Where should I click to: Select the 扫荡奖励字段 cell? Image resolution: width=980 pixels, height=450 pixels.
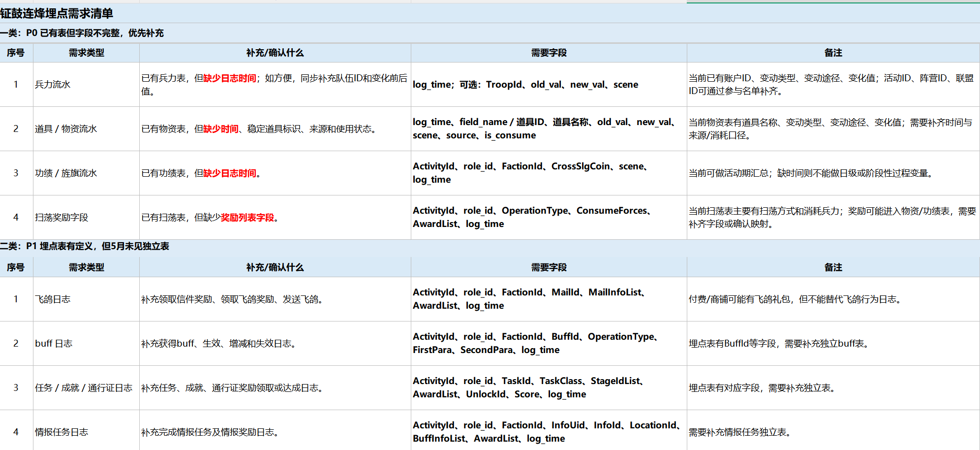87,218
